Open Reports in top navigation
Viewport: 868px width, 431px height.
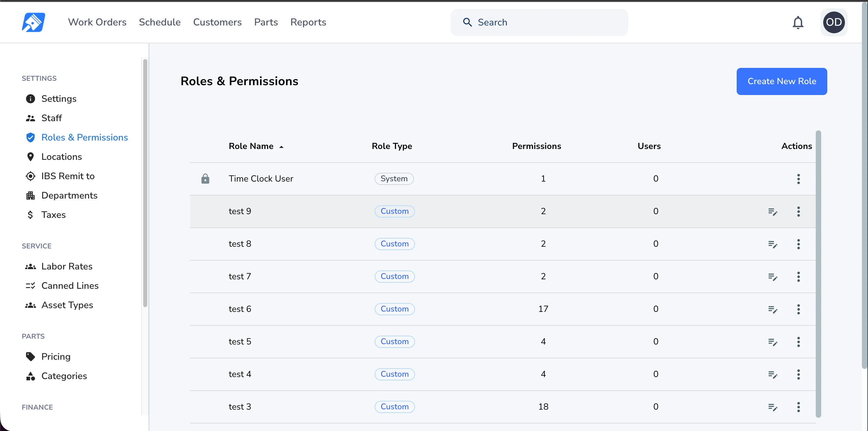(308, 22)
